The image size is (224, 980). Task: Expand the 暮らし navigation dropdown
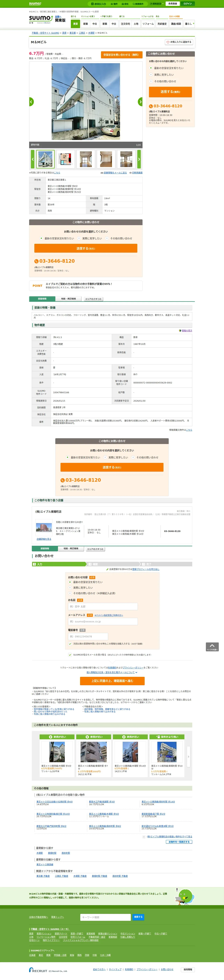coord(189,24)
